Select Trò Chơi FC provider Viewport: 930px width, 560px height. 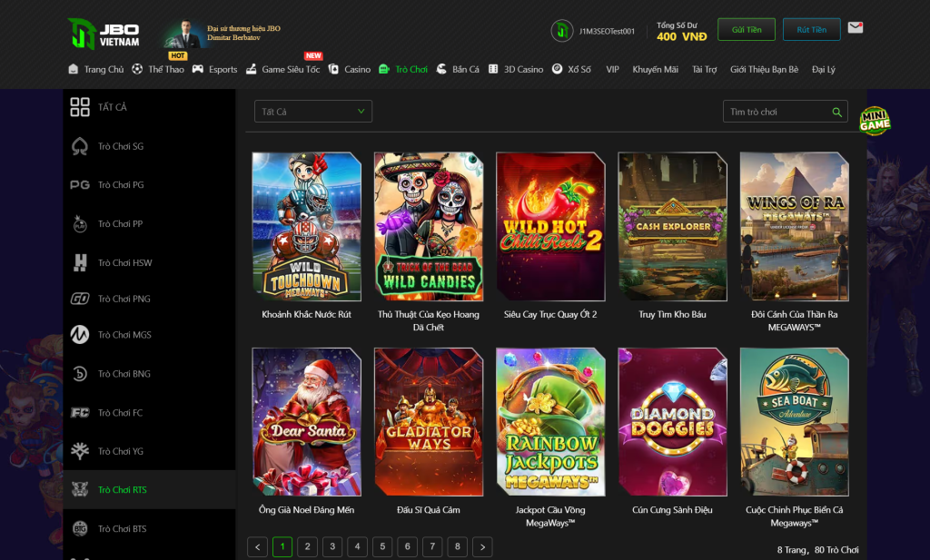[150, 412]
